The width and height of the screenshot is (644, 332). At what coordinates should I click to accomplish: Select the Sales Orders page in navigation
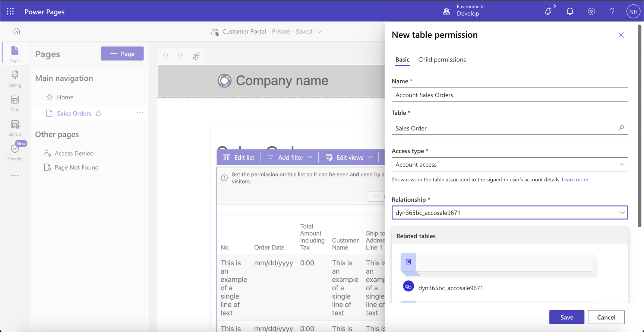74,113
